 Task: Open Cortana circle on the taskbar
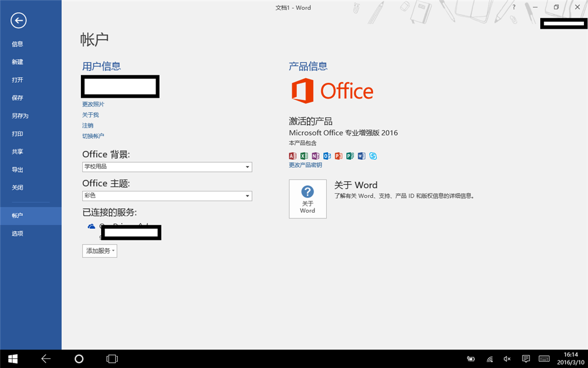coord(79,359)
